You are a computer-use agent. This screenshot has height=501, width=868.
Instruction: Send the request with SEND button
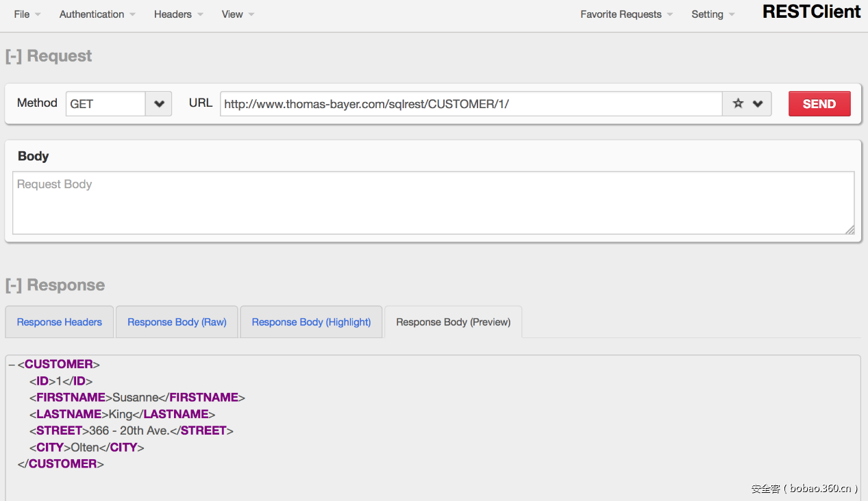click(x=819, y=104)
